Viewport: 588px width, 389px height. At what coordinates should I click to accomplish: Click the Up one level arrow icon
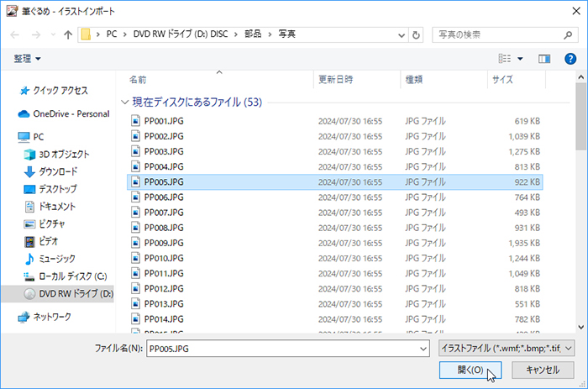pos(67,35)
